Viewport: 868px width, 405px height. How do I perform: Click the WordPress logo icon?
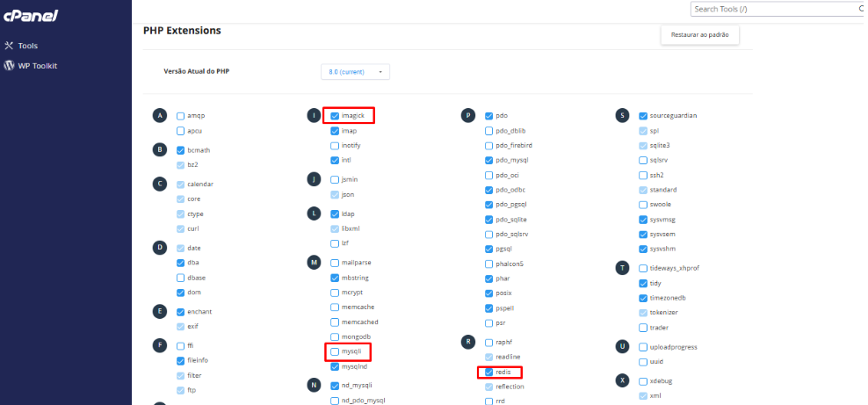pyautogui.click(x=9, y=66)
